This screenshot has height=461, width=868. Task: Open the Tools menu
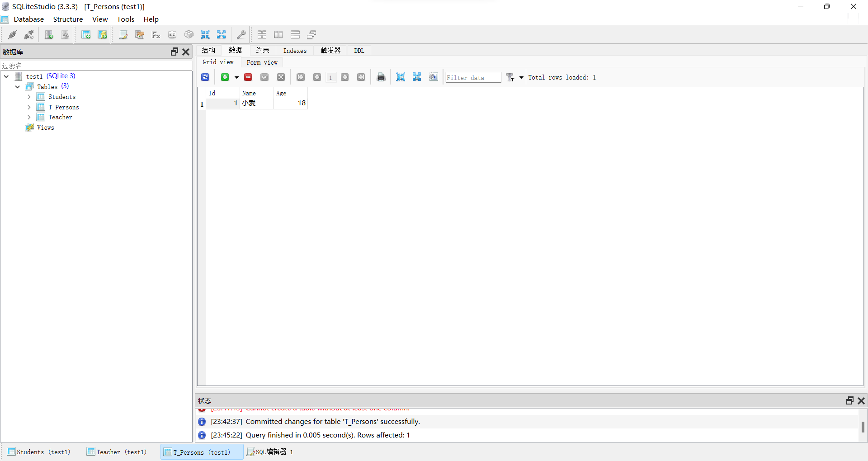(x=125, y=19)
